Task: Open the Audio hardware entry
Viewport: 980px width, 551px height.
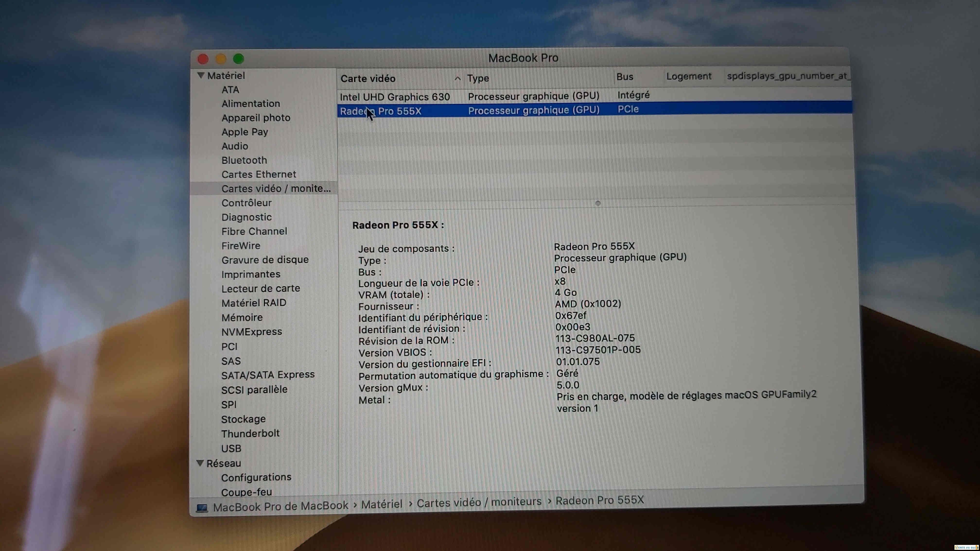Action: point(235,146)
